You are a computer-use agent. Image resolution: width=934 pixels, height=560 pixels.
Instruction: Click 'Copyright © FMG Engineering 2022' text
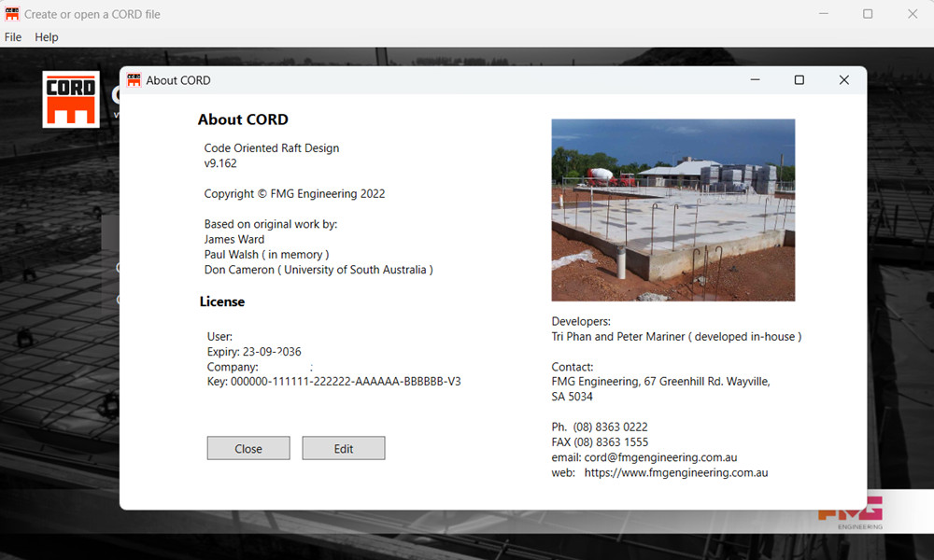point(295,194)
